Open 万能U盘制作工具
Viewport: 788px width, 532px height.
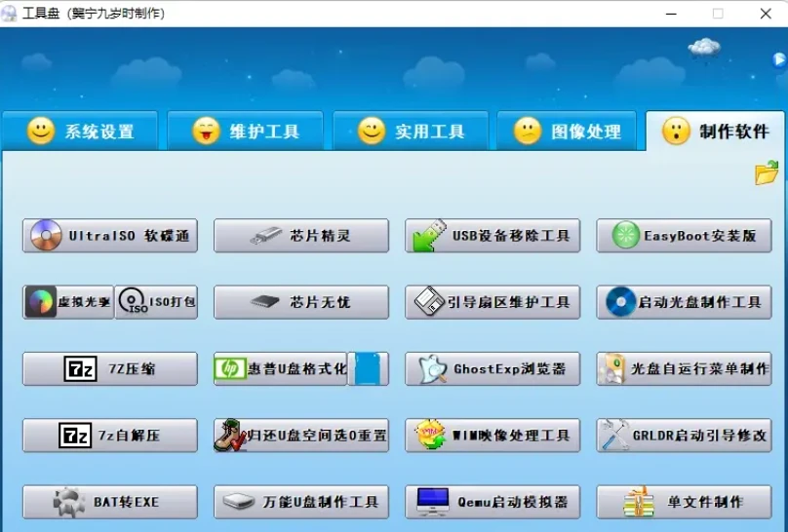(x=301, y=502)
